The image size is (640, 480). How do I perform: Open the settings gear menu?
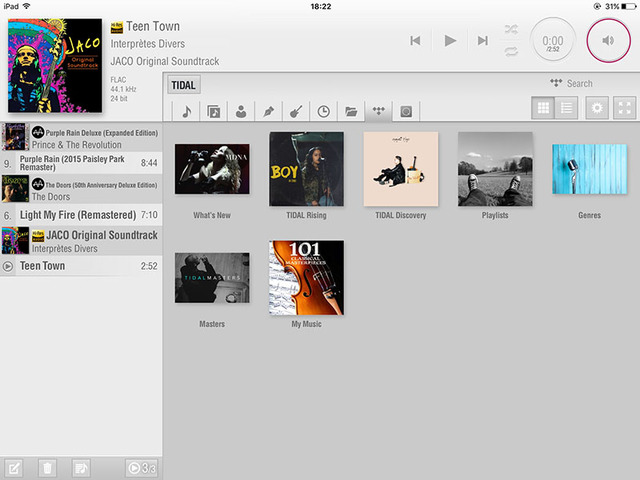pyautogui.click(x=597, y=108)
